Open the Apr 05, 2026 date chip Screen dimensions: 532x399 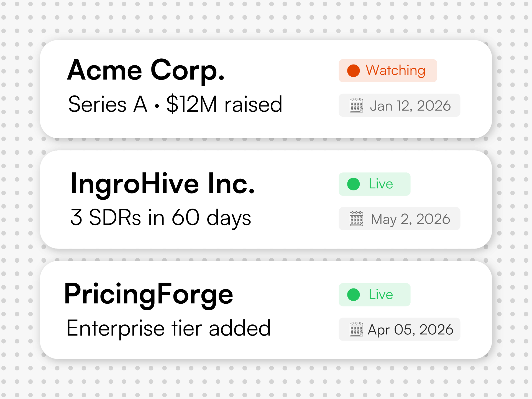tap(399, 329)
